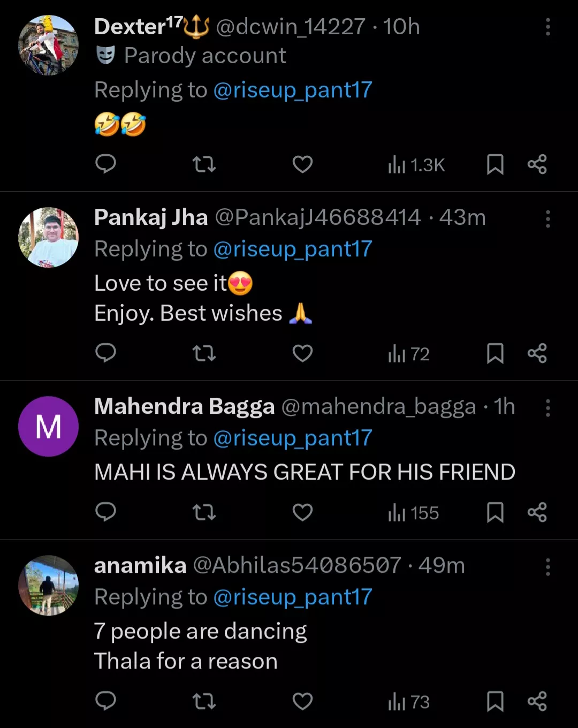Open view analytics on anamika's reply
Image resolution: width=578 pixels, height=728 pixels.
click(409, 702)
